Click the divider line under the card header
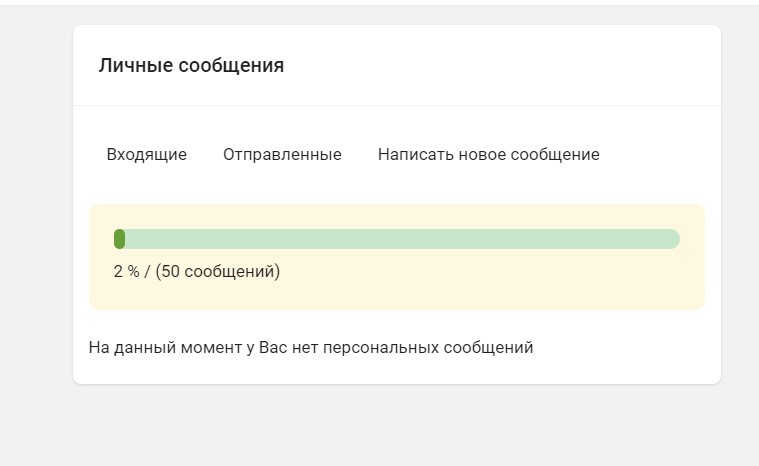The image size is (759, 466). 397,105
